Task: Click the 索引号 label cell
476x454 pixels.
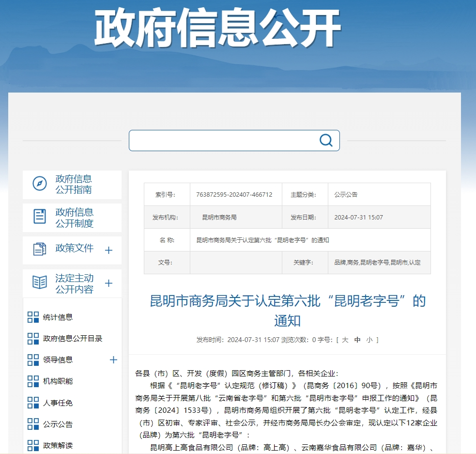Action: point(167,195)
